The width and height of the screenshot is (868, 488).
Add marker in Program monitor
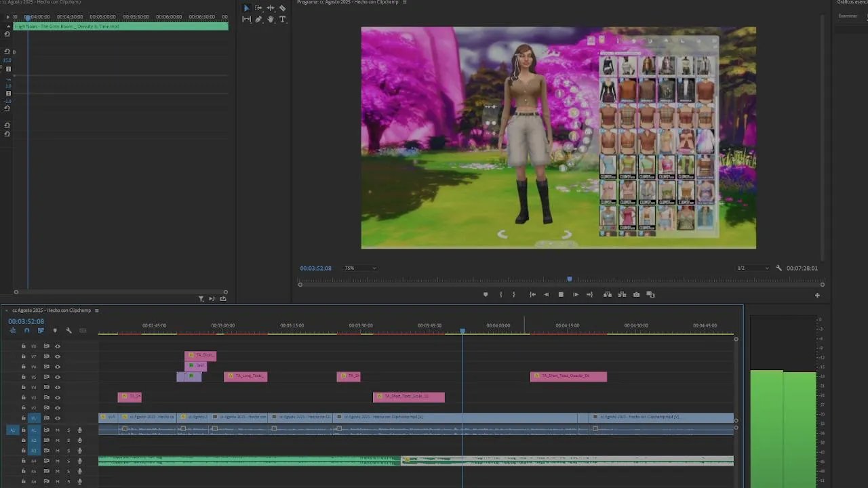pyautogui.click(x=485, y=295)
